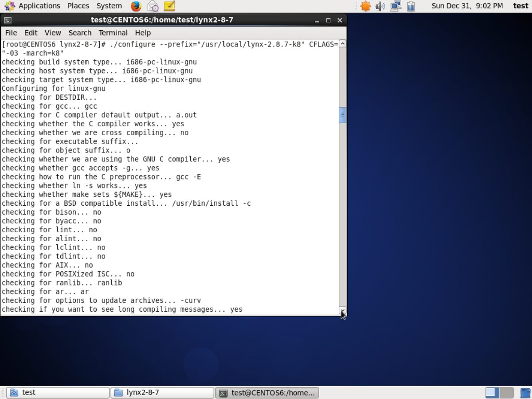Viewport: 532px width, 399px height.
Task: Open the sticky notes launcher icon
Action: pos(169,6)
